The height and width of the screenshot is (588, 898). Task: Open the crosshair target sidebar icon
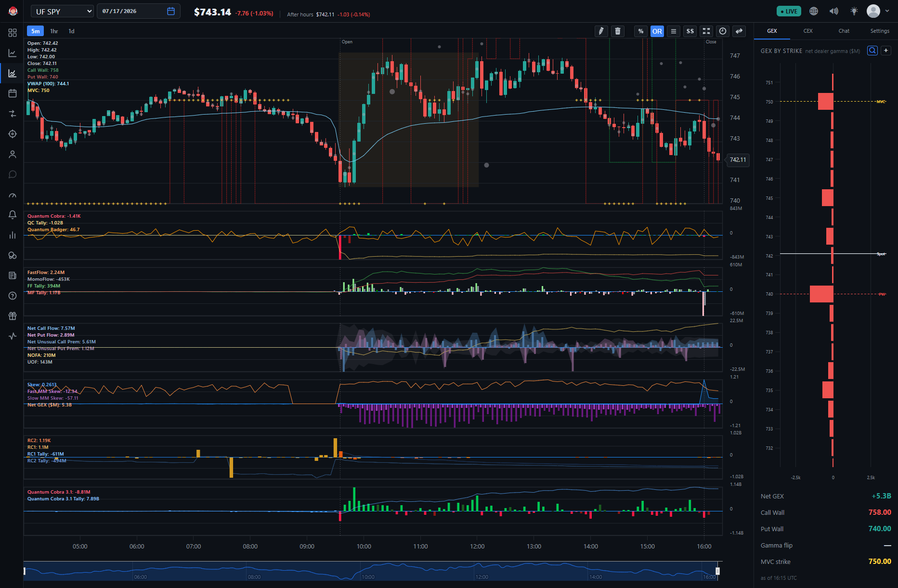13,134
